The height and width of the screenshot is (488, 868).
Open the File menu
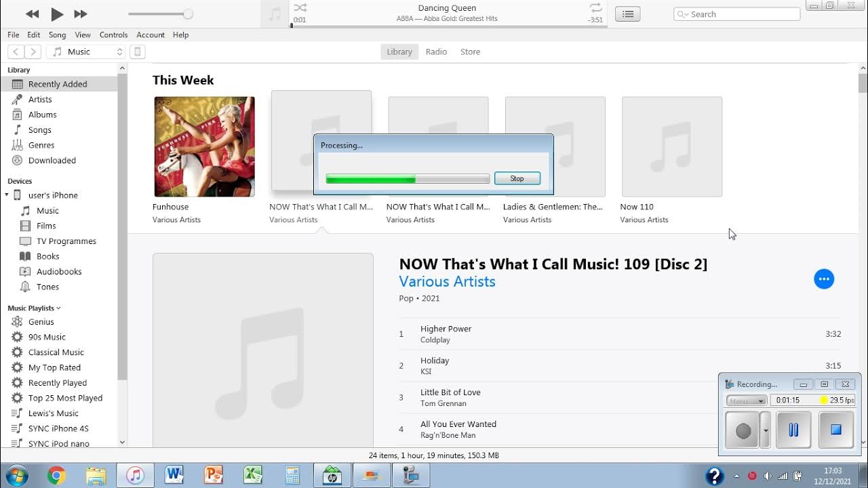pyautogui.click(x=14, y=35)
